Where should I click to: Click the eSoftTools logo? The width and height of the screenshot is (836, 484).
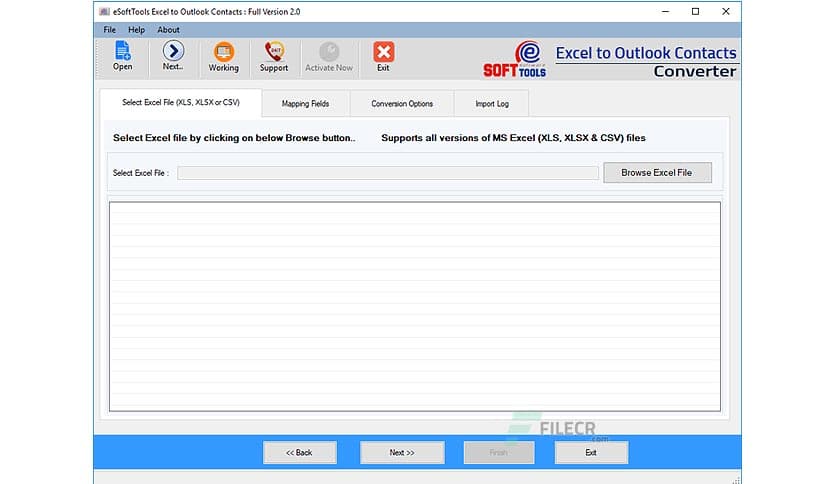[x=515, y=59]
